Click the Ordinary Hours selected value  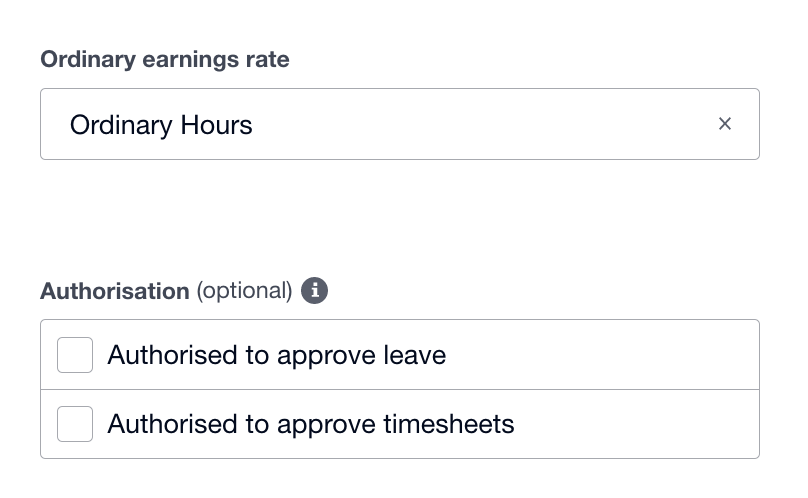161,125
